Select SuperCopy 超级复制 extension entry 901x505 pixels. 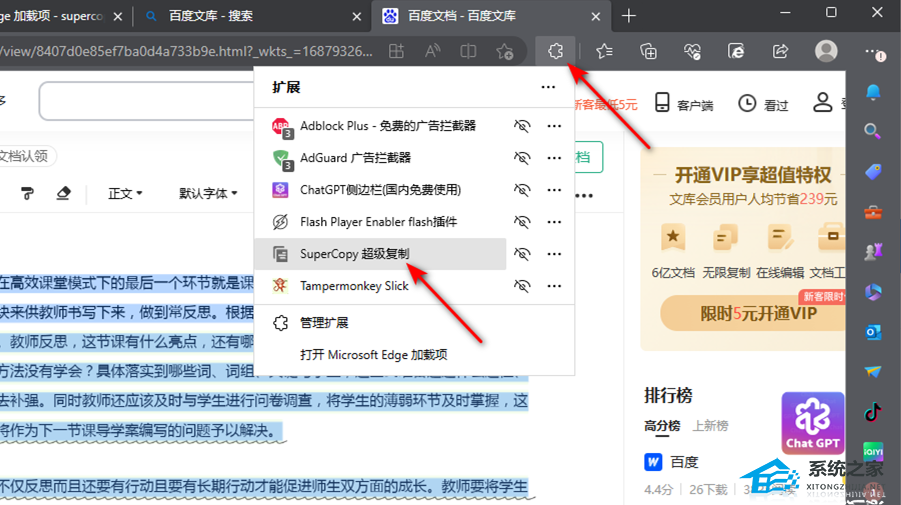380,253
